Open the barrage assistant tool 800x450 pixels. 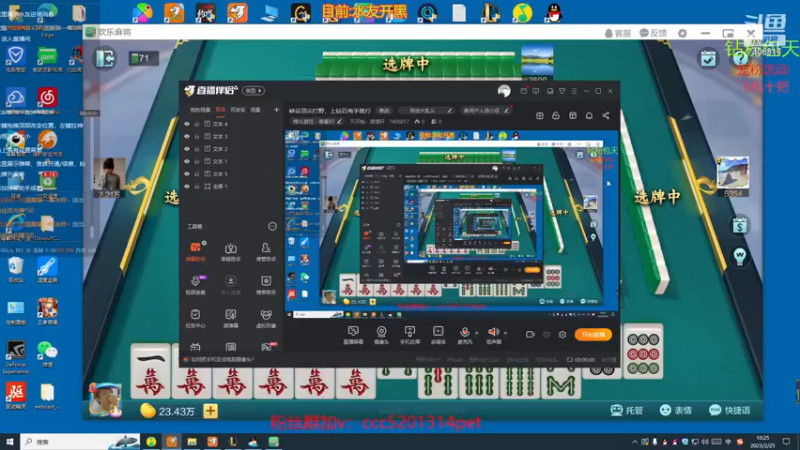[195, 251]
